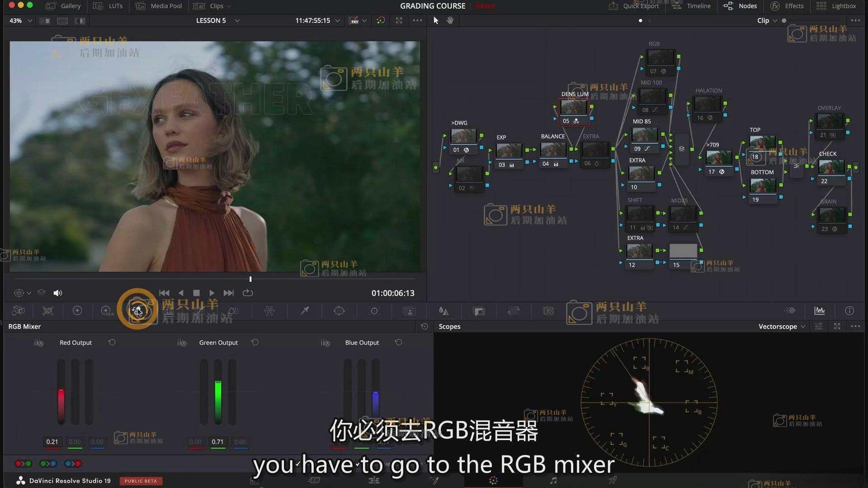Viewport: 868px width, 488px height.
Task: Select node 17 labeled >709
Action: point(718,159)
